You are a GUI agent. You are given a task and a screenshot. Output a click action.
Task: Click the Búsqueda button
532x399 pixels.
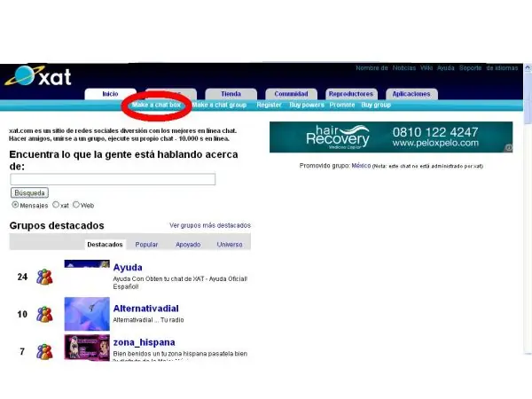coord(29,192)
